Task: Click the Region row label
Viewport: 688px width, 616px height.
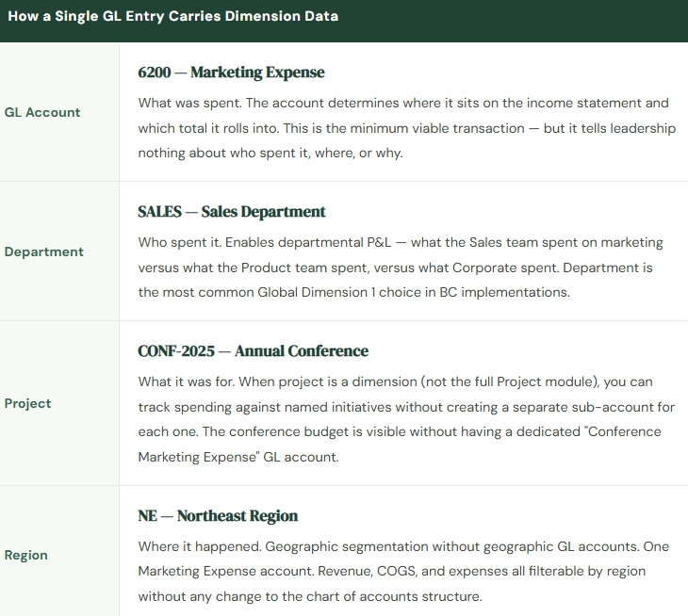Action: click(x=26, y=555)
